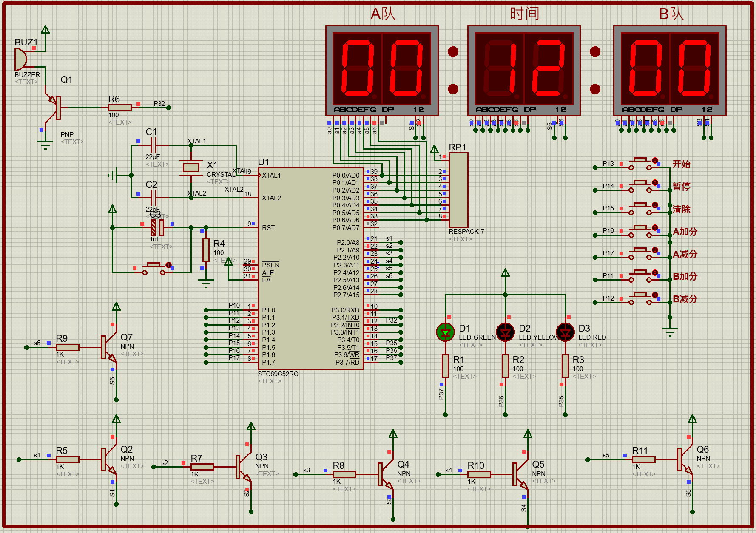Click the C3 1uF capacitor

157,228
